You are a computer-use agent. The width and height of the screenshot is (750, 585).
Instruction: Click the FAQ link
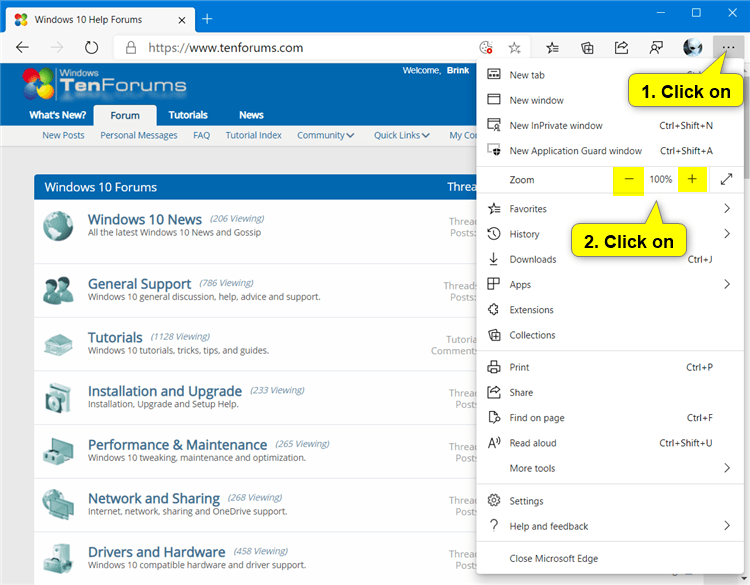coord(201,135)
